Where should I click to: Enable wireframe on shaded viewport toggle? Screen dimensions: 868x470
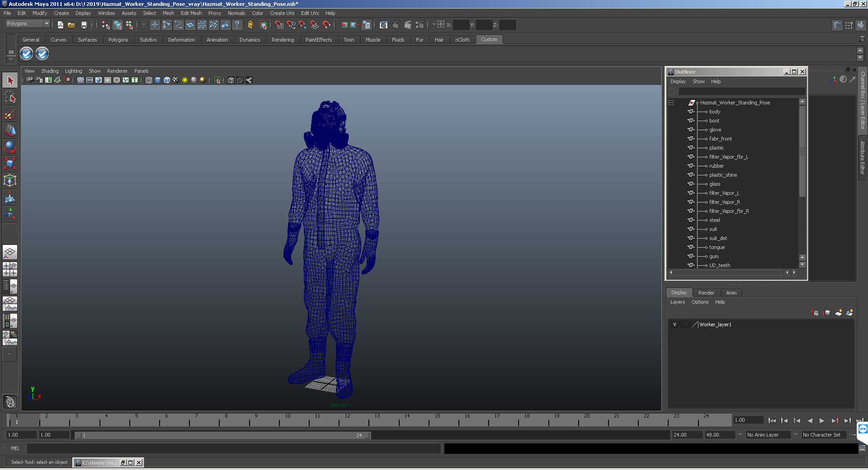[167, 80]
